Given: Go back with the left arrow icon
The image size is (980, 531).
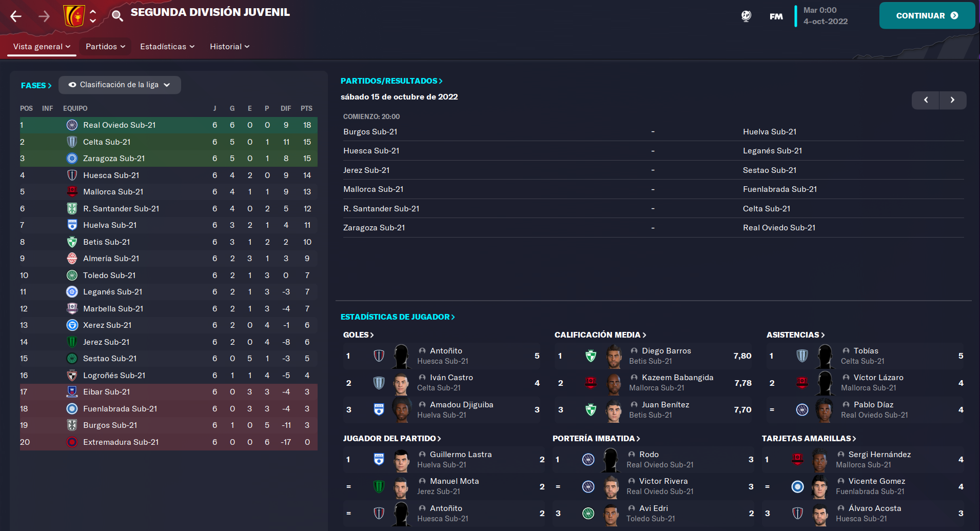Looking at the screenshot, I should (16, 16).
